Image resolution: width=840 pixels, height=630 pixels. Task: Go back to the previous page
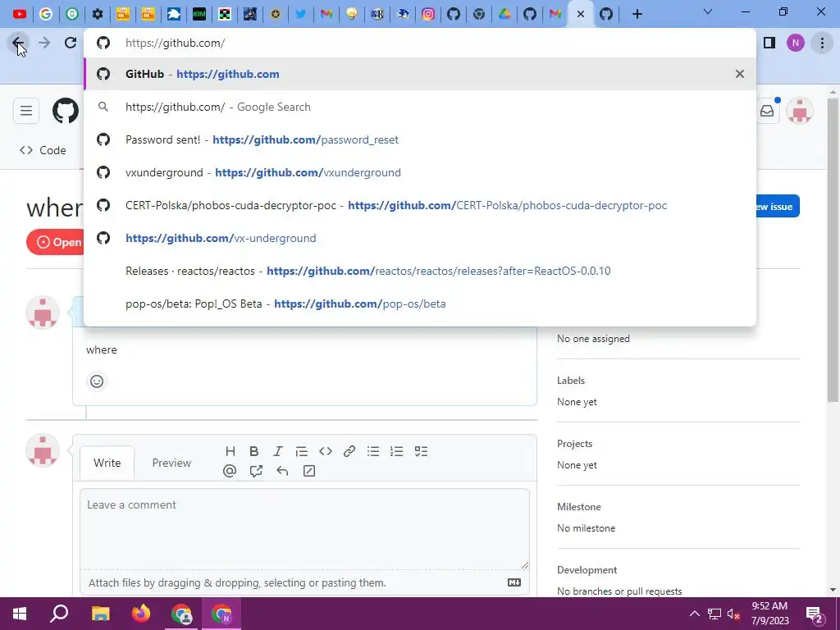click(x=18, y=43)
